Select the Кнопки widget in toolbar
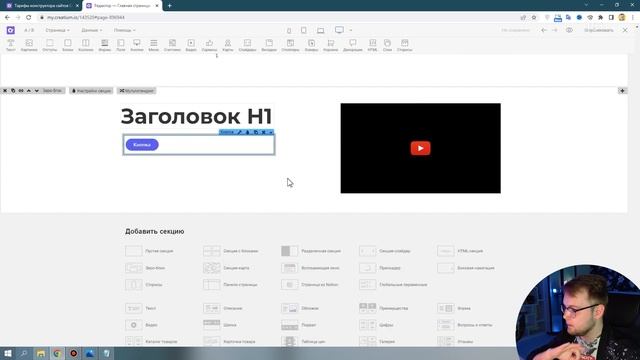640x360 pixels. click(137, 45)
